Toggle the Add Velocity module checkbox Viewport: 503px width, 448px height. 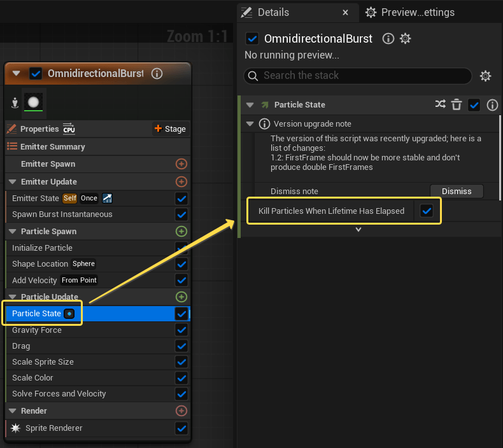coord(181,280)
